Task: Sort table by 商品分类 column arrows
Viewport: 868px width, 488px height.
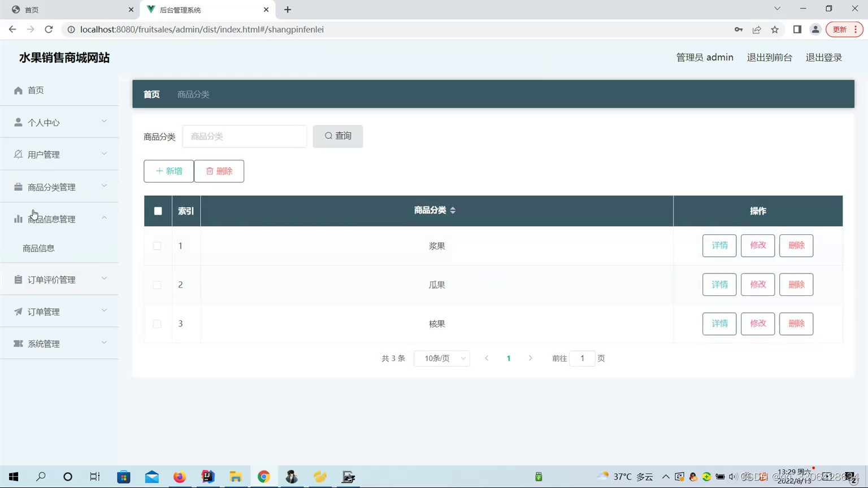Action: [453, 210]
